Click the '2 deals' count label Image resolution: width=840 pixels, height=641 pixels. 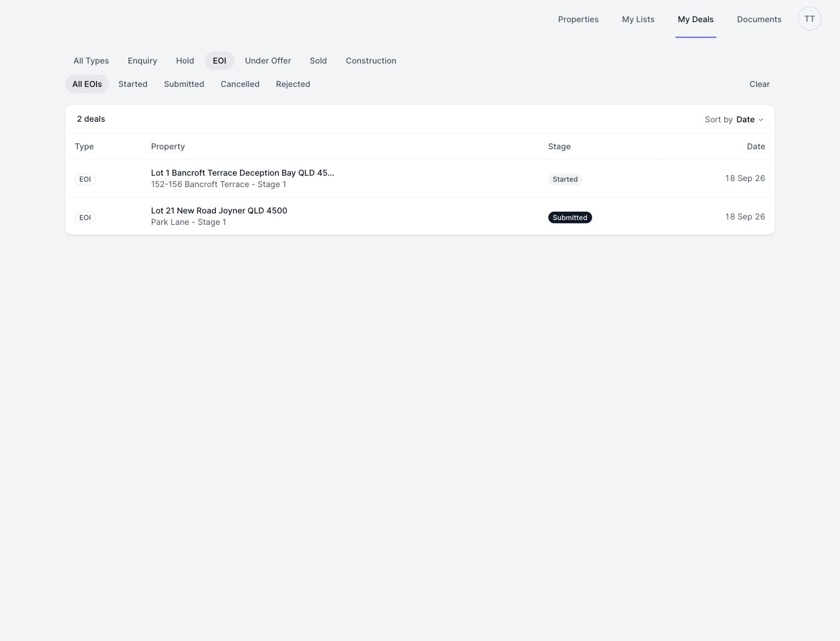pyautogui.click(x=91, y=119)
